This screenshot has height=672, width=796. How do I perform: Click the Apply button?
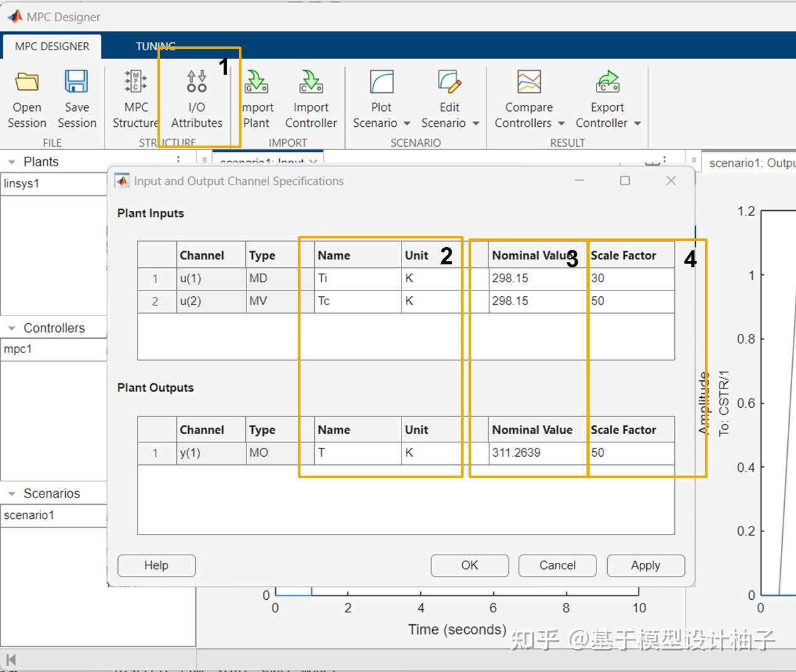(645, 565)
